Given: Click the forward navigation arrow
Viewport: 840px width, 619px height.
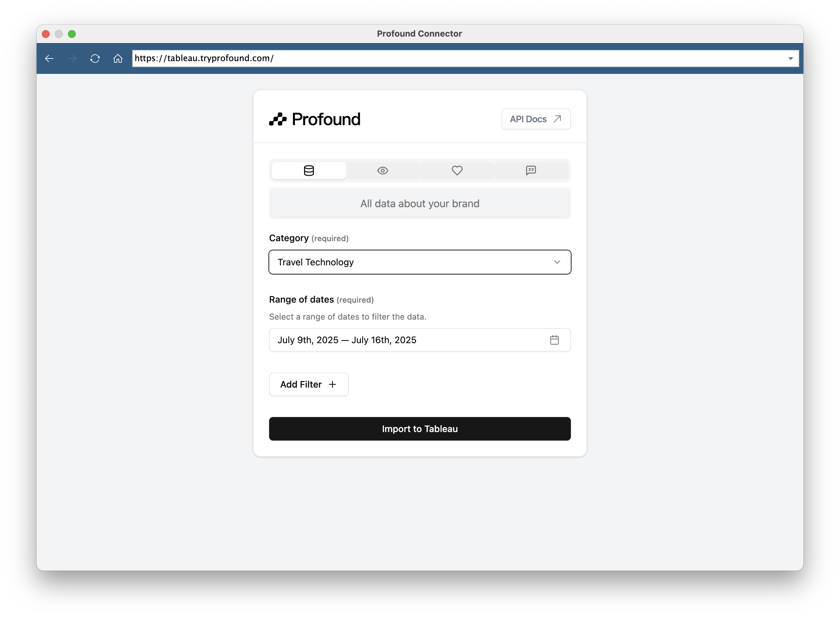Looking at the screenshot, I should [72, 59].
